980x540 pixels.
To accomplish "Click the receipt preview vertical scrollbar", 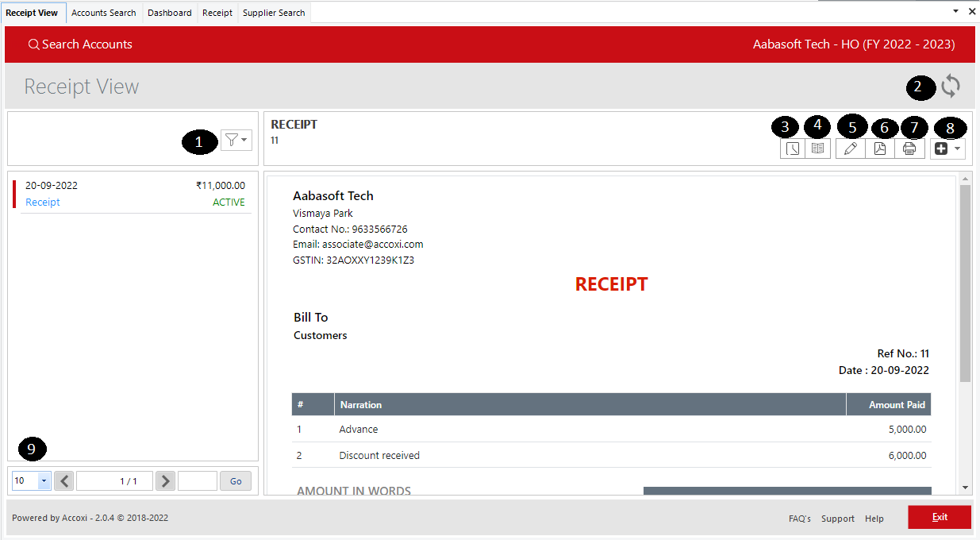I will click(965, 283).
